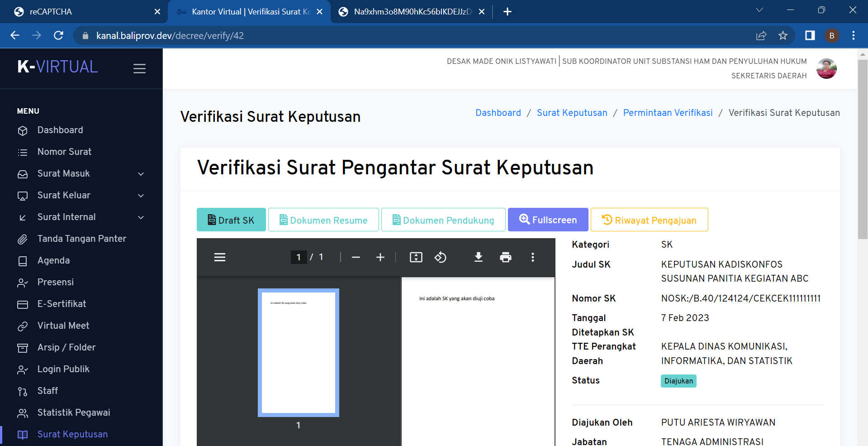Expand the Surat Masuk submenu
This screenshot has width=868, height=446.
click(x=141, y=174)
